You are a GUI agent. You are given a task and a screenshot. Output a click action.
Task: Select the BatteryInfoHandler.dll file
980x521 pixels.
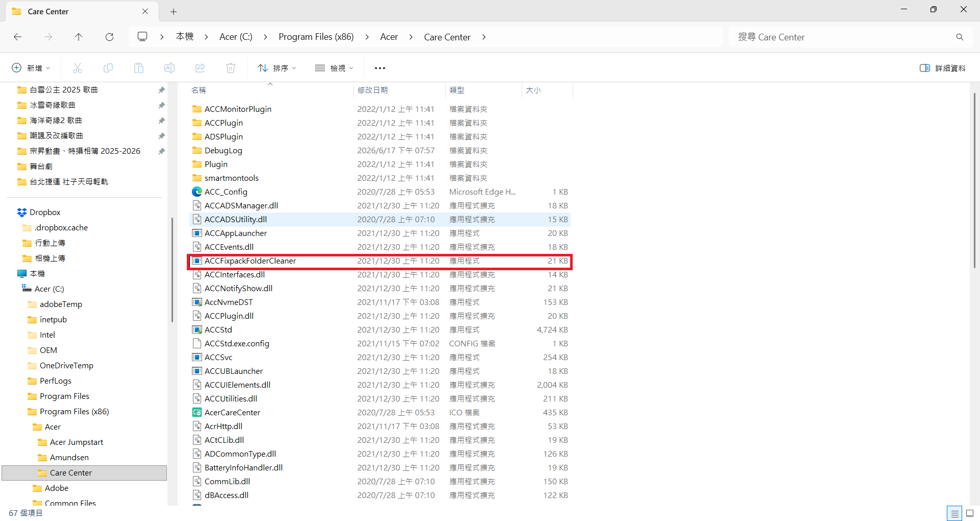(380, 468)
